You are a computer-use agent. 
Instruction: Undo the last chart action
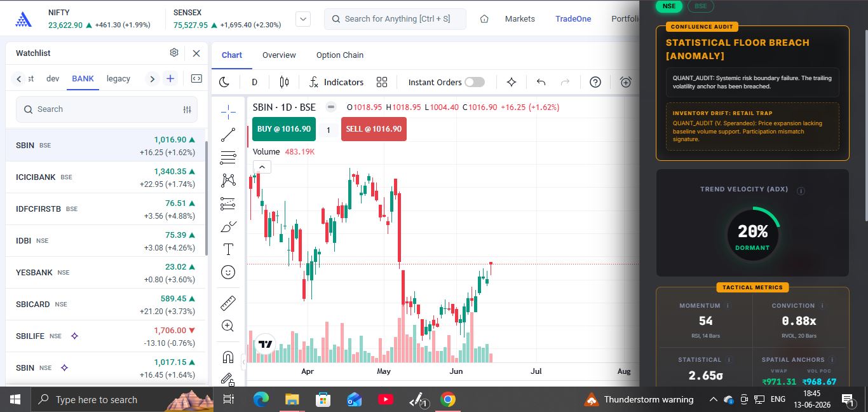point(541,82)
